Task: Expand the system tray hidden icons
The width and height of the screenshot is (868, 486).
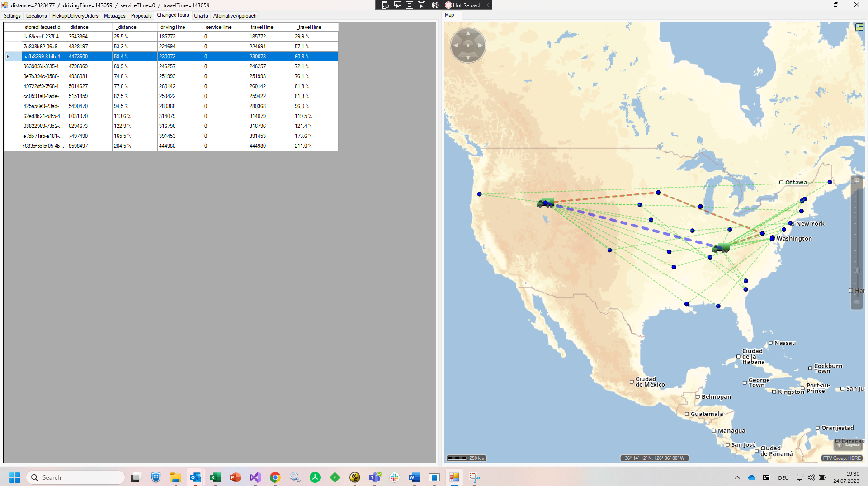Action: pyautogui.click(x=737, y=477)
